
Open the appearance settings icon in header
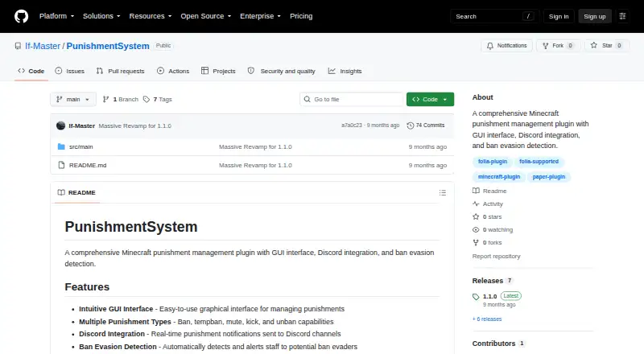[622, 16]
